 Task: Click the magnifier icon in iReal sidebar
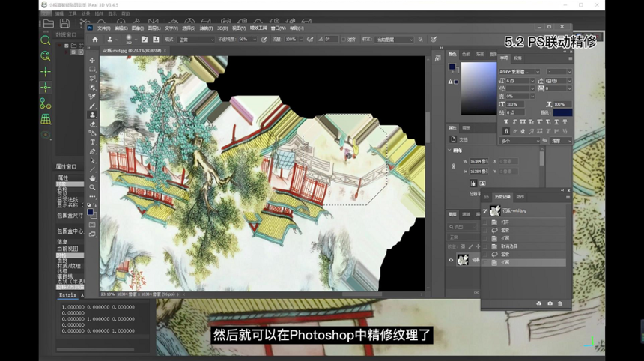point(46,40)
